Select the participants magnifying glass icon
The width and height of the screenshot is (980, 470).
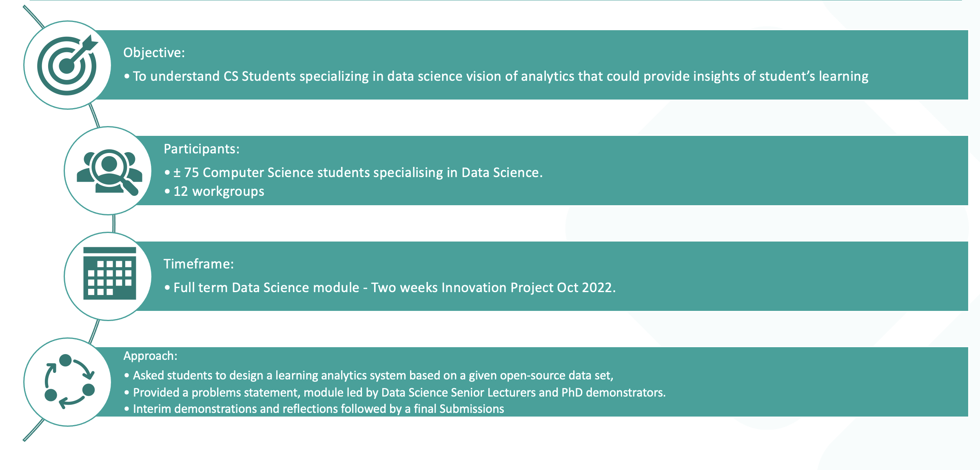[109, 171]
